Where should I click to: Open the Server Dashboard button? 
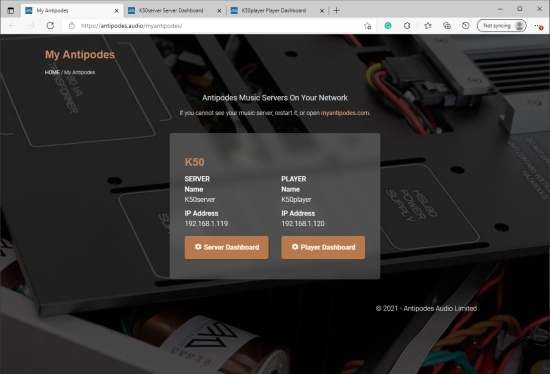tap(227, 247)
